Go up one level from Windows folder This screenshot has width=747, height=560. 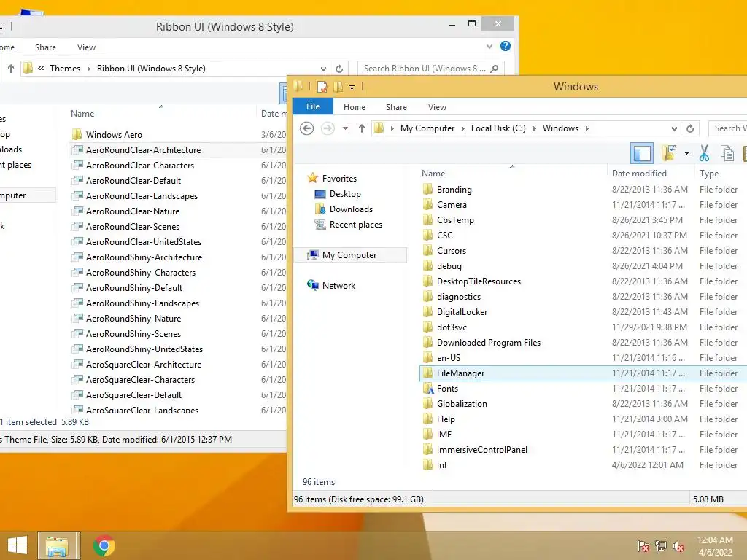[362, 128]
